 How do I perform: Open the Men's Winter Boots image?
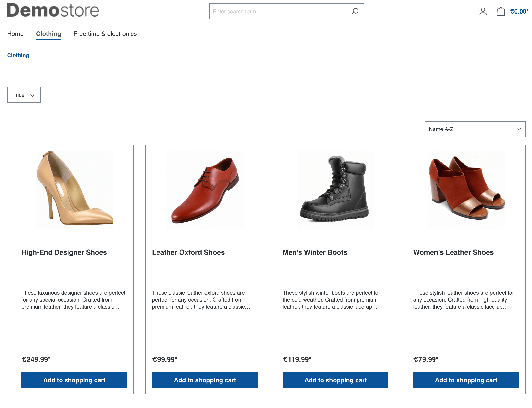335,190
